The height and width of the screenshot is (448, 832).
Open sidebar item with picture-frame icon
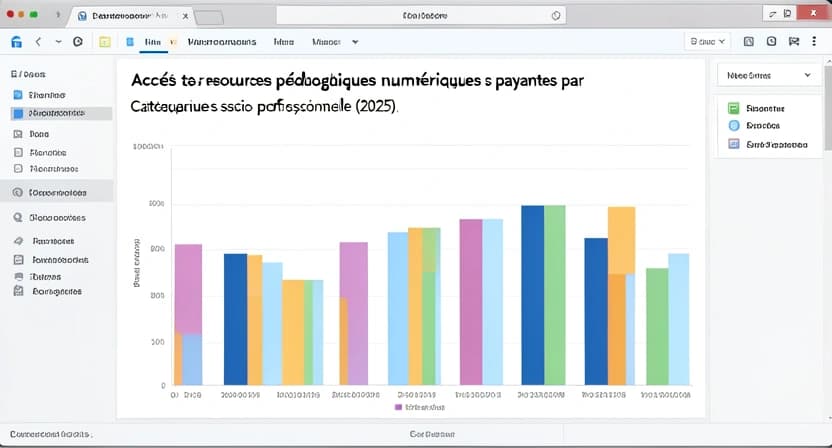pos(31,134)
